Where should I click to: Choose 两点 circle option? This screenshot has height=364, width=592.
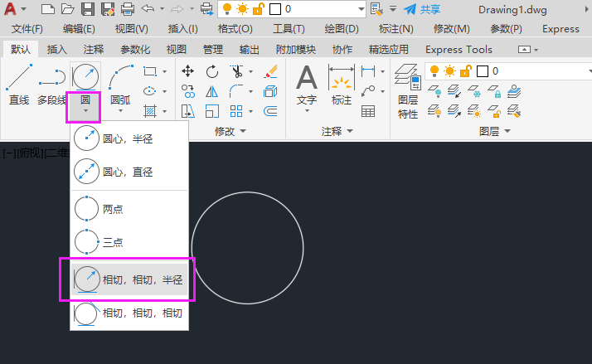(x=129, y=209)
